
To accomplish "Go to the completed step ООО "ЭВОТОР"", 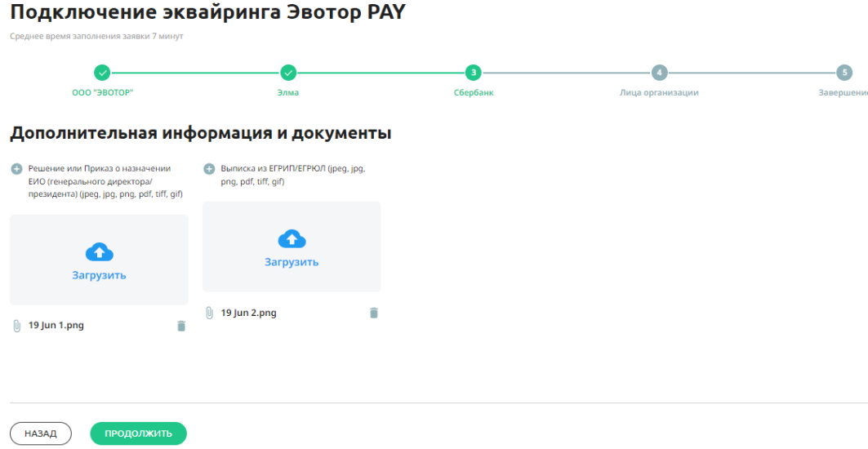I will (x=102, y=73).
